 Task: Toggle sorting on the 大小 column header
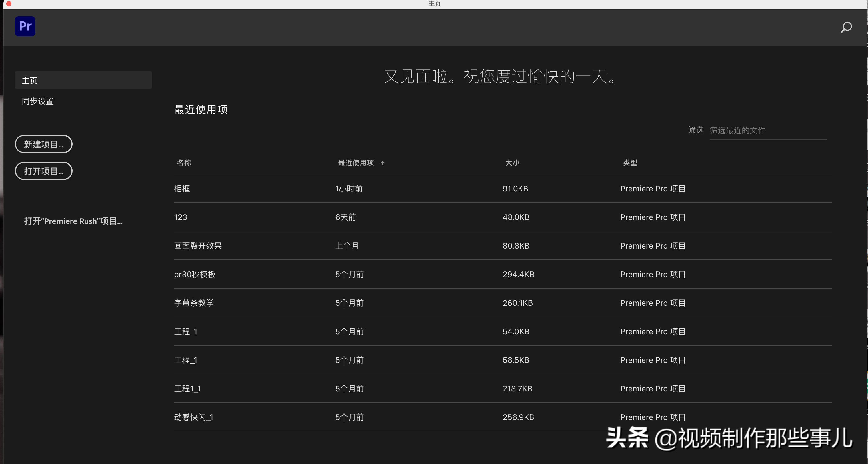coord(513,163)
